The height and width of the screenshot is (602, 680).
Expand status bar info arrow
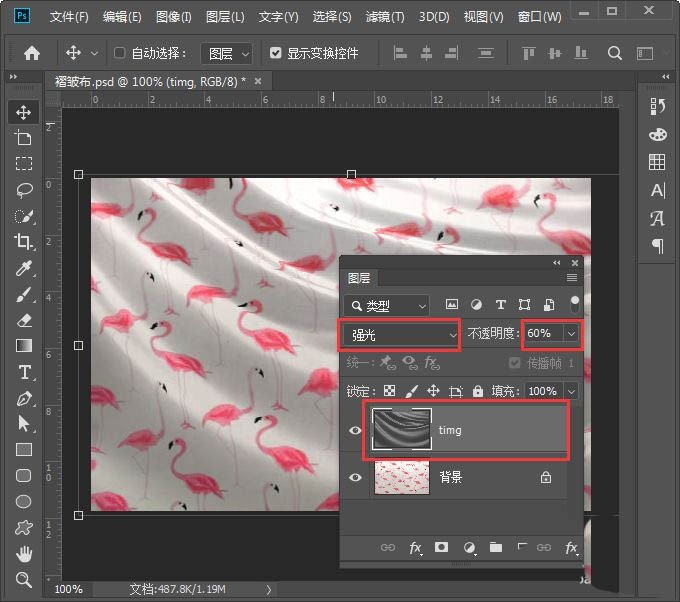tap(269, 589)
